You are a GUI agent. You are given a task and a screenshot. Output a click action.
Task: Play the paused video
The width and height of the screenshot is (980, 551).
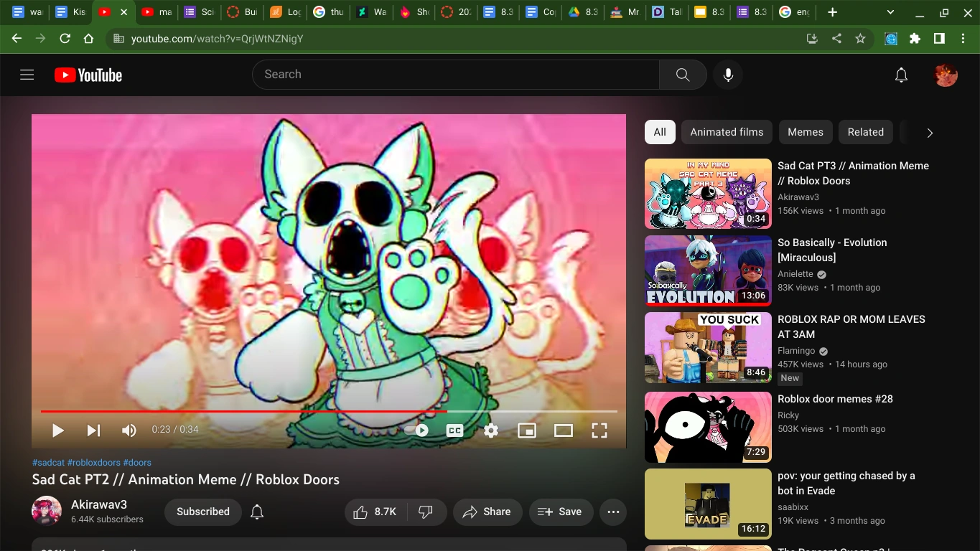[x=58, y=430]
